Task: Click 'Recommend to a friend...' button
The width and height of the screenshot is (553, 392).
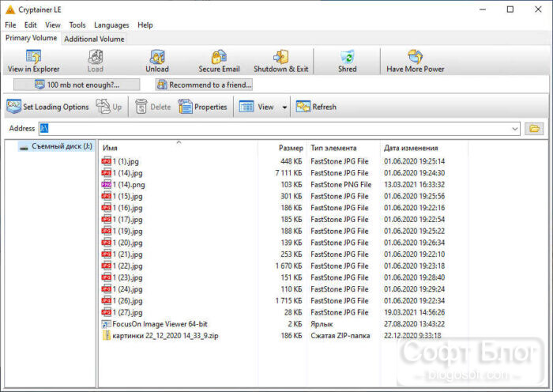Action: click(204, 85)
